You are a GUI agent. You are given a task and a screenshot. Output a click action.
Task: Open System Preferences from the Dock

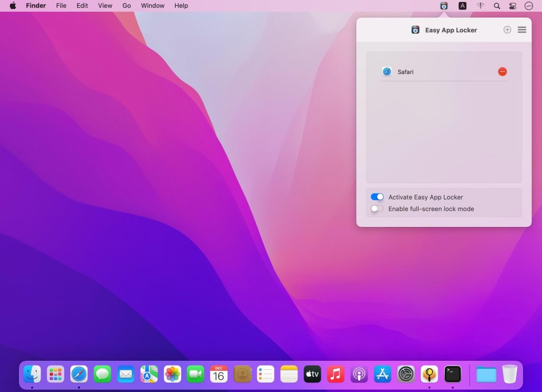pos(405,374)
